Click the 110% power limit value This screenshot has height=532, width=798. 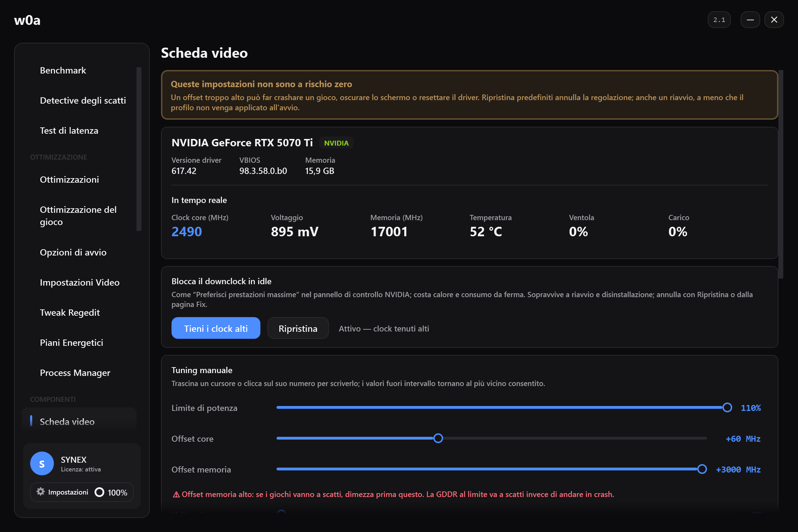point(751,408)
